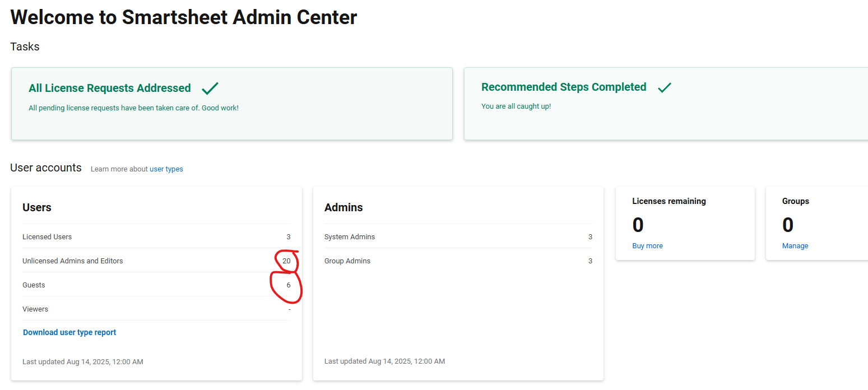The width and height of the screenshot is (868, 390).
Task: Click the Licenses remaining value 0
Action: [x=638, y=225]
